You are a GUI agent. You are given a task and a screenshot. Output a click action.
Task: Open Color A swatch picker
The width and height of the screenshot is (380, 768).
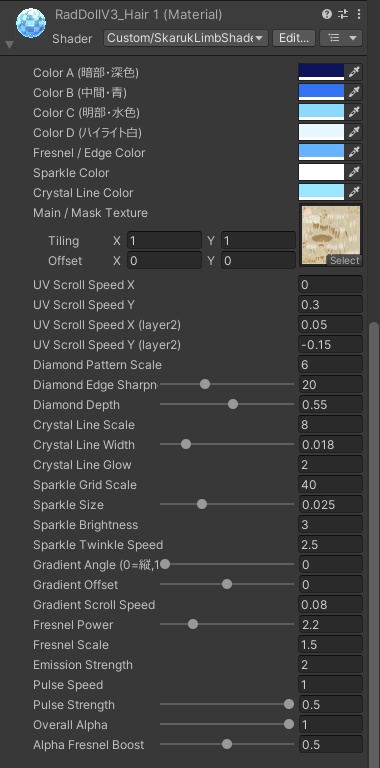click(321, 72)
